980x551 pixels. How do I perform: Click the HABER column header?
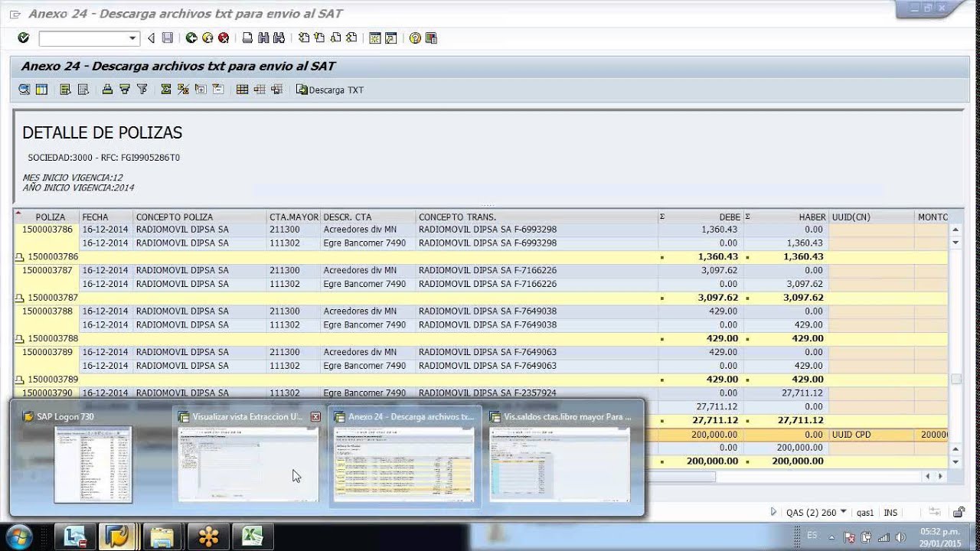tap(786, 217)
